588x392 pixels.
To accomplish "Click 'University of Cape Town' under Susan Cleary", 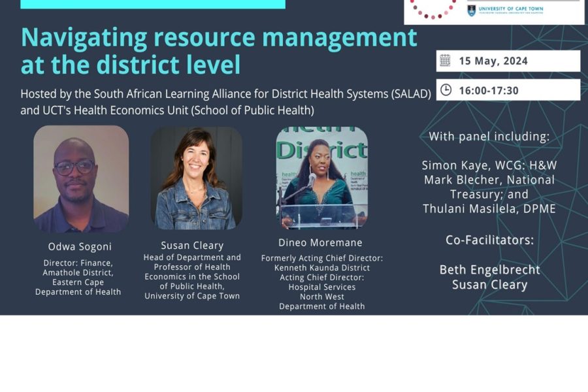I will click(192, 296).
